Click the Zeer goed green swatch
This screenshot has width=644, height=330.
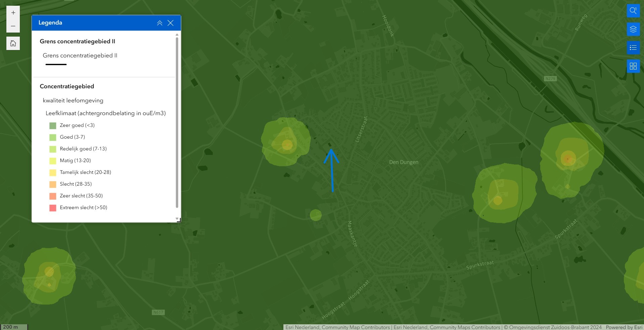pos(53,126)
